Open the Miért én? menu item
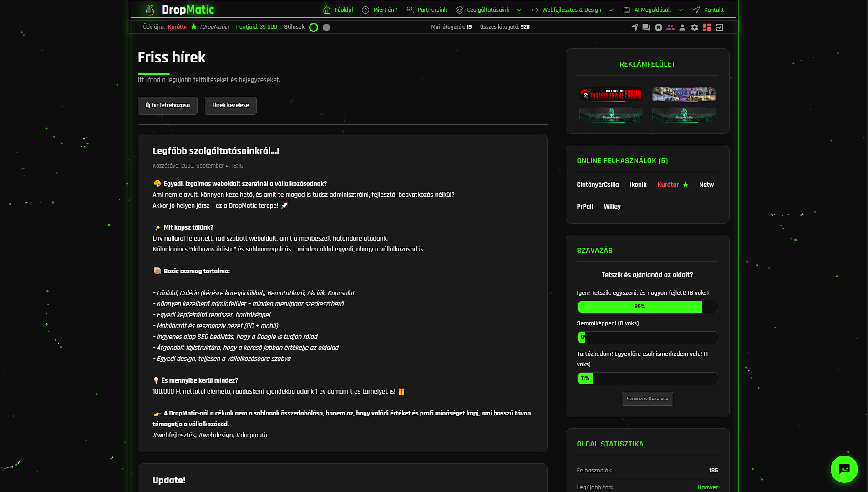The image size is (868, 492). 379,10
